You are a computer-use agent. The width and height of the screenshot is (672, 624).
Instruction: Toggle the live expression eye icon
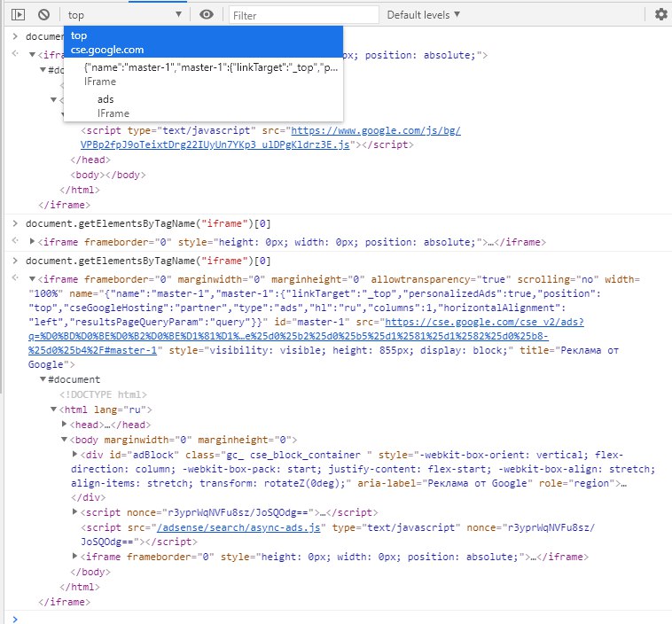(x=207, y=14)
